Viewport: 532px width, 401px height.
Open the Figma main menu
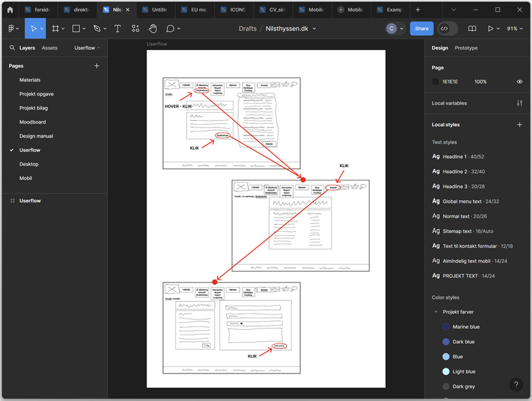coord(12,28)
